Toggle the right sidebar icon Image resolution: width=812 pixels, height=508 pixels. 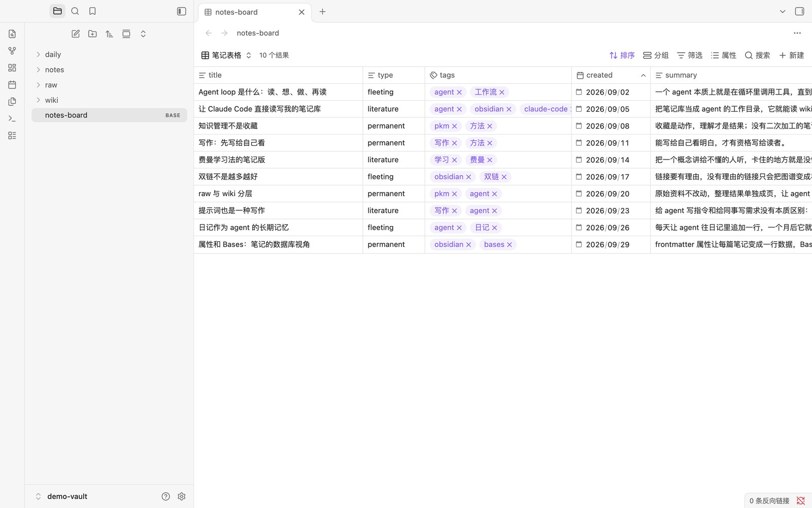799,11
